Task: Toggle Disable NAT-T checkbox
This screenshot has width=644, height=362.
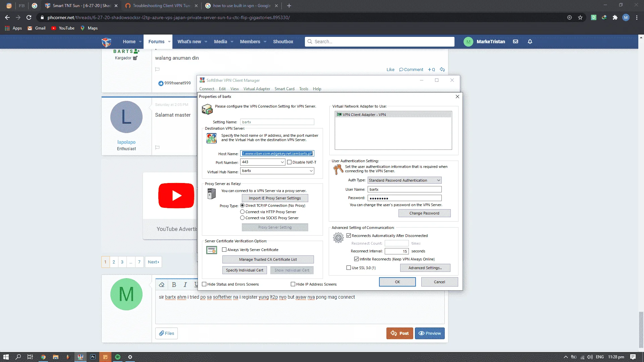Action: pyautogui.click(x=289, y=162)
